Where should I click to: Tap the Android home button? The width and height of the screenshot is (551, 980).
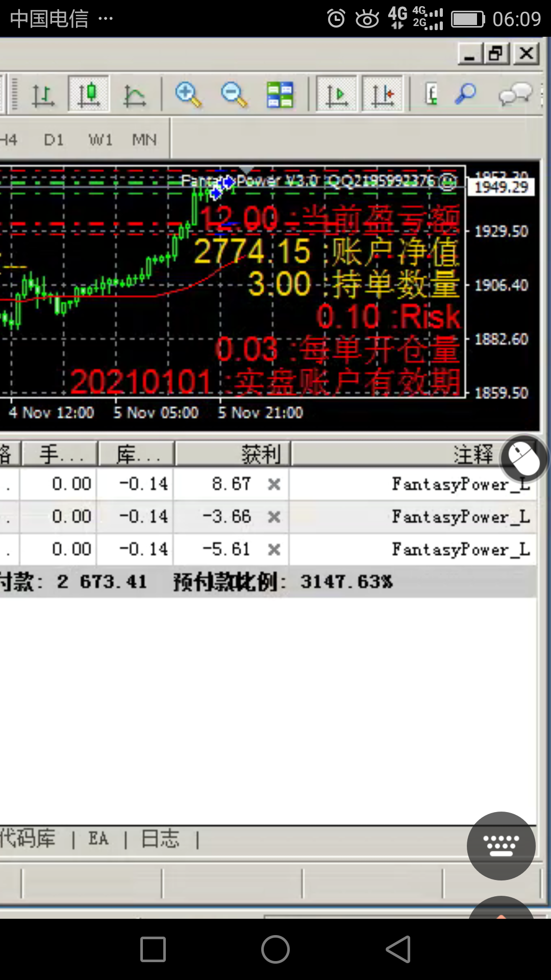[275, 949]
